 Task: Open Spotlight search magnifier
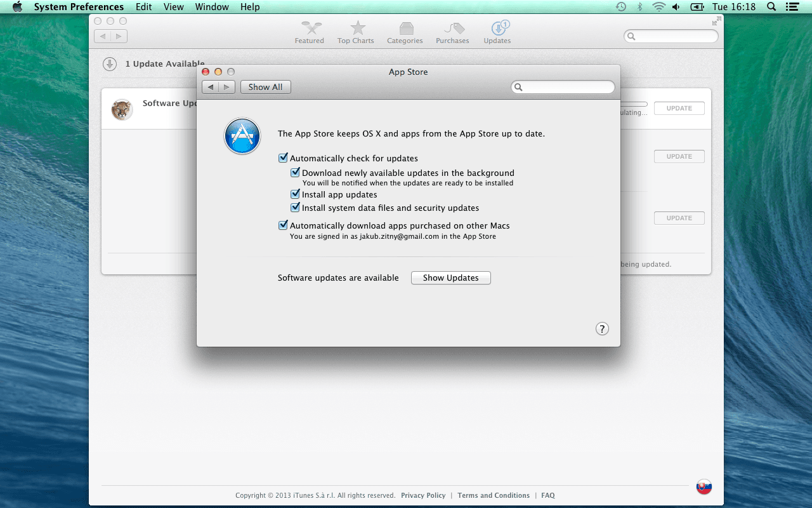(x=771, y=7)
